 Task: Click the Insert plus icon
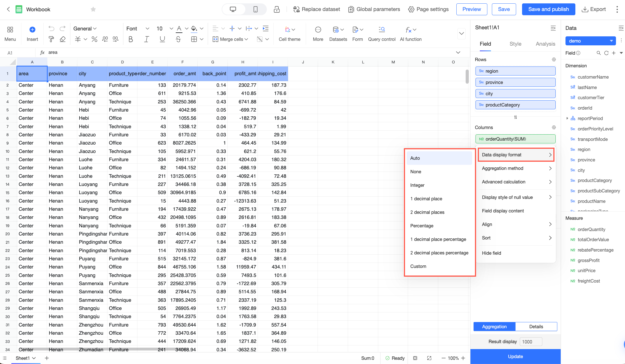tap(32, 29)
